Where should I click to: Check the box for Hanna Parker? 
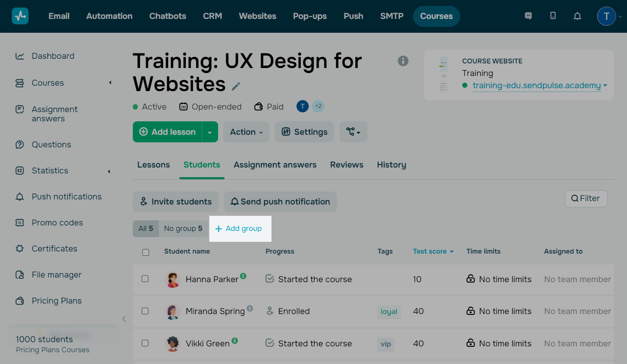click(x=145, y=279)
